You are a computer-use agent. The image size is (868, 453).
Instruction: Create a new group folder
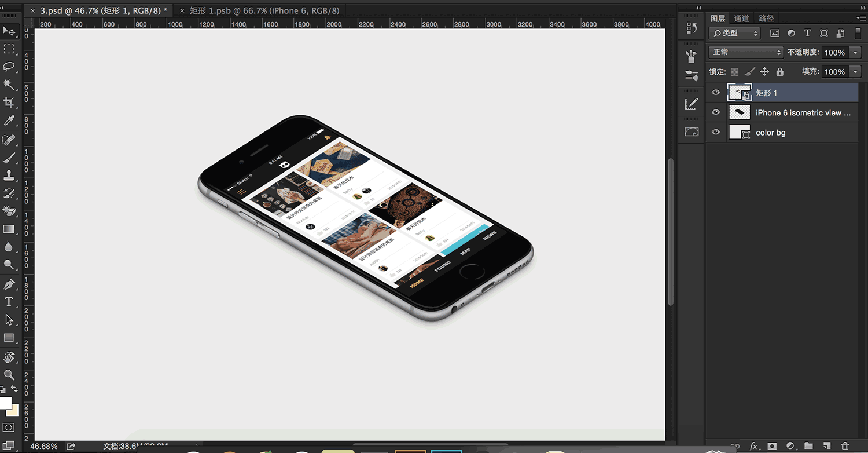point(809,446)
